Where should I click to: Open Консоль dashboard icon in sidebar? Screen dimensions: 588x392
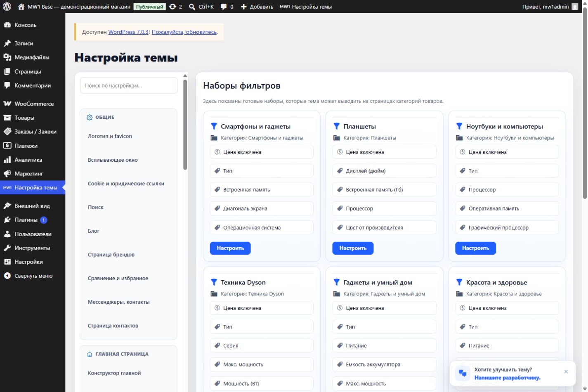pyautogui.click(x=7, y=25)
